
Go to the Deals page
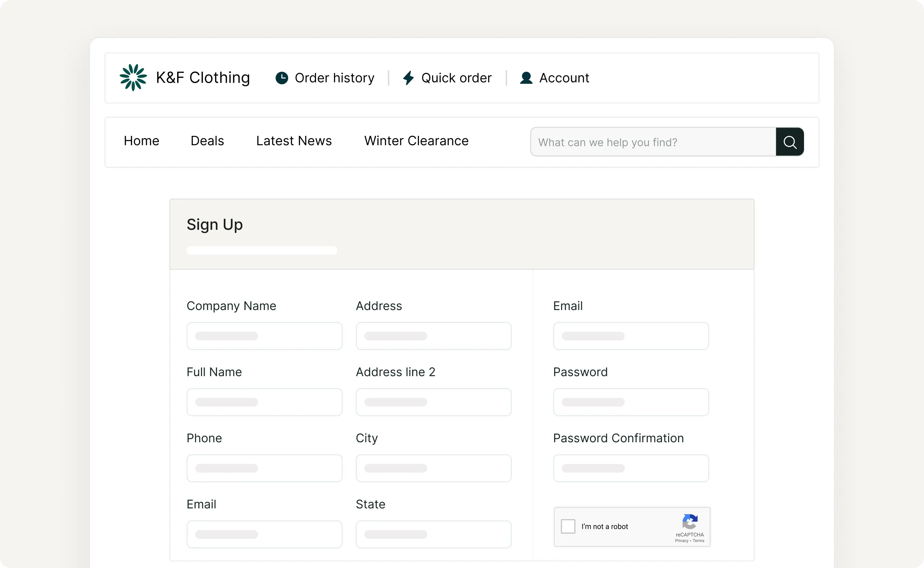pyautogui.click(x=207, y=141)
